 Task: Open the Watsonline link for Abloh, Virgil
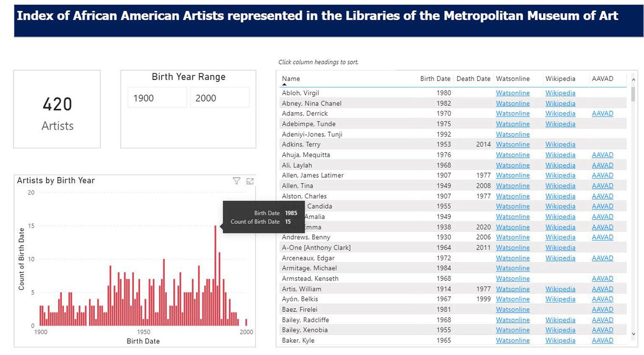coord(513,93)
